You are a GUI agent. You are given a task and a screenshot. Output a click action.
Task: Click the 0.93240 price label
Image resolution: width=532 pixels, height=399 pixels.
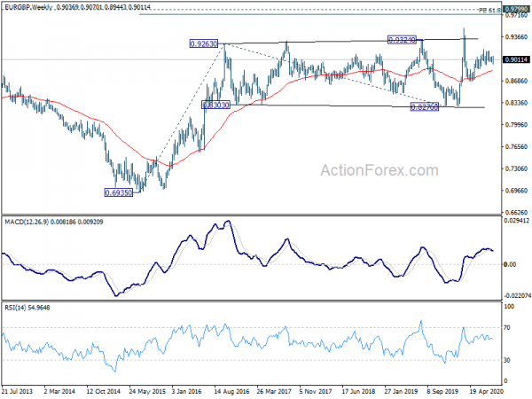click(402, 40)
